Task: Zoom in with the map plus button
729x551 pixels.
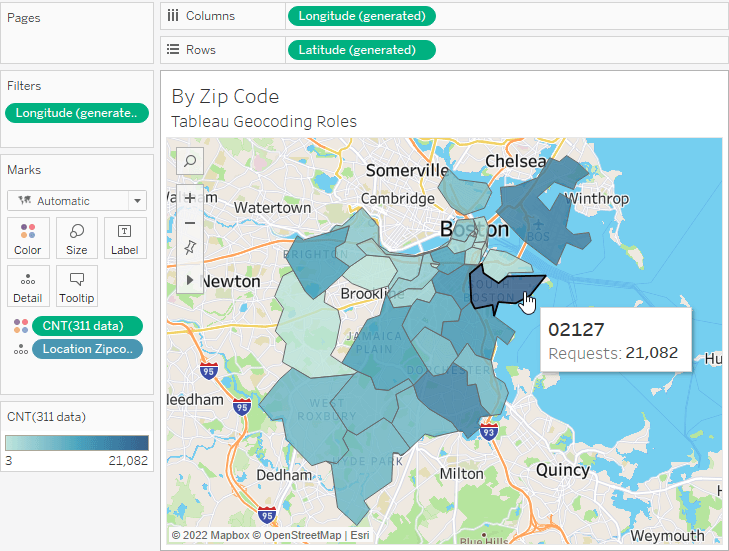Action: (x=190, y=198)
